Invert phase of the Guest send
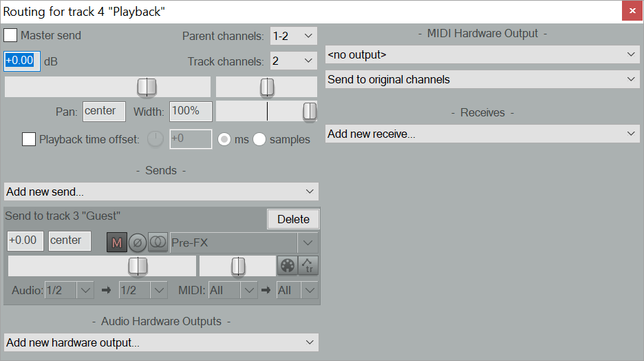The width and height of the screenshot is (644, 361). [137, 243]
